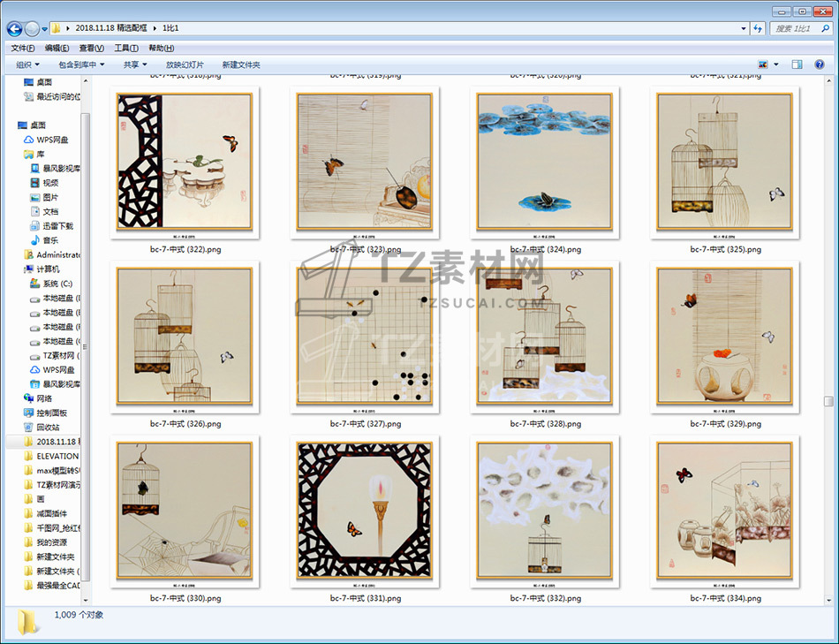
Task: Select thumbnail bc-7-中式 (323).png
Action: (x=365, y=163)
